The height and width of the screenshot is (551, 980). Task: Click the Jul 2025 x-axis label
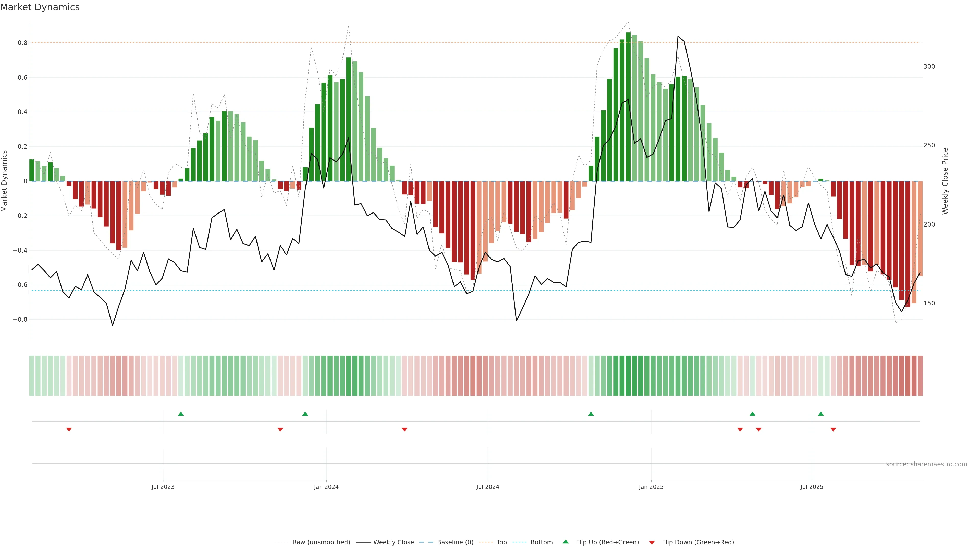[812, 487]
